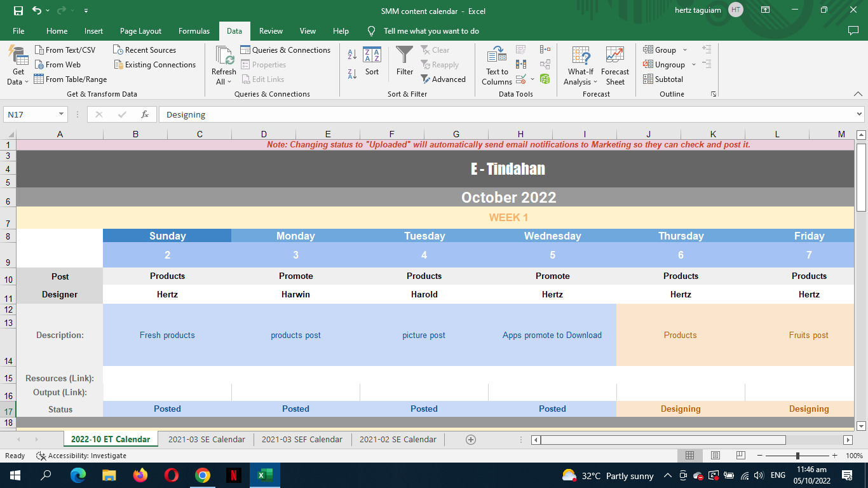The height and width of the screenshot is (488, 868).
Task: Open Netflix from the taskbar
Action: [234, 475]
